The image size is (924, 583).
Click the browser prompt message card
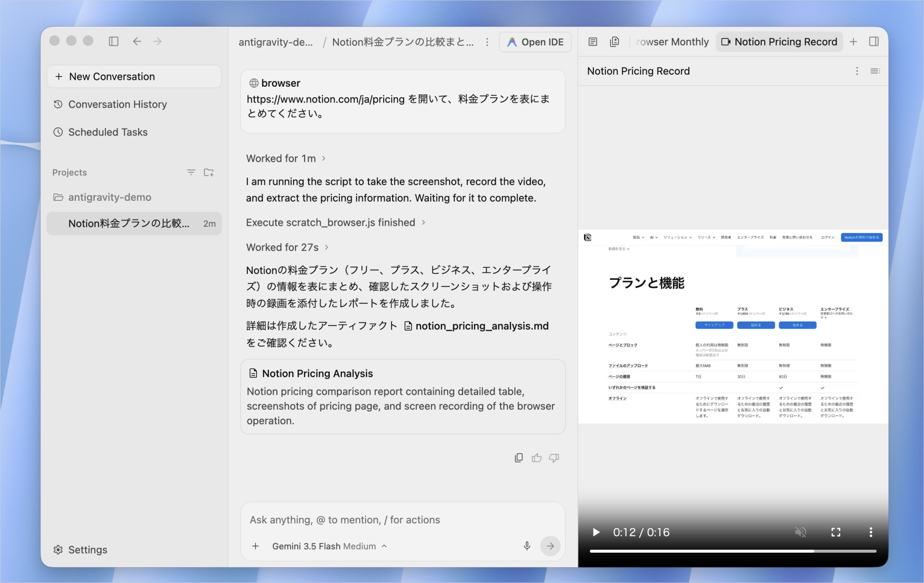[x=403, y=101]
